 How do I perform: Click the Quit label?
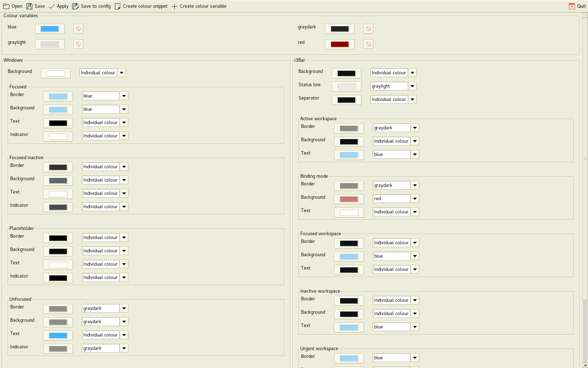(581, 6)
